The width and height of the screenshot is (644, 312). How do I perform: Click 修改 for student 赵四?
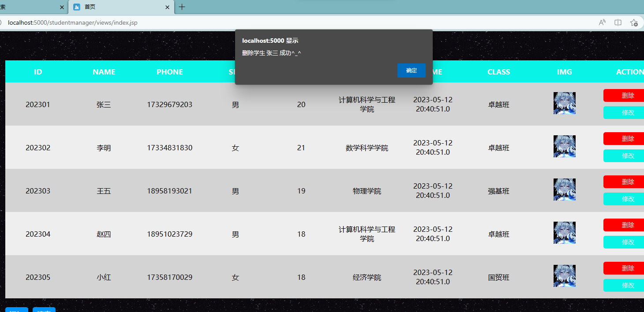pos(624,242)
